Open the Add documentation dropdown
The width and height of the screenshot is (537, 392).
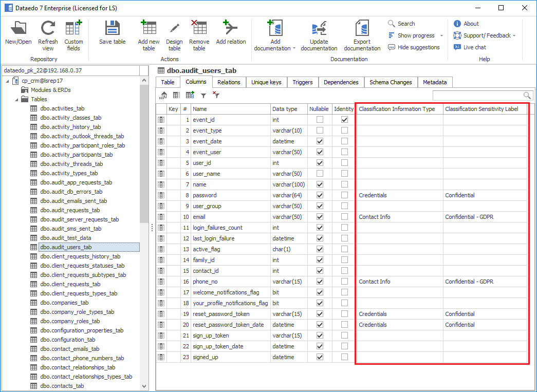click(x=294, y=49)
